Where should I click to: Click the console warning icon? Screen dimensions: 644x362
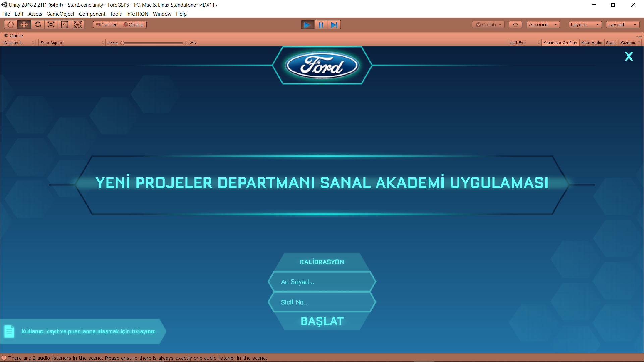[4, 358]
